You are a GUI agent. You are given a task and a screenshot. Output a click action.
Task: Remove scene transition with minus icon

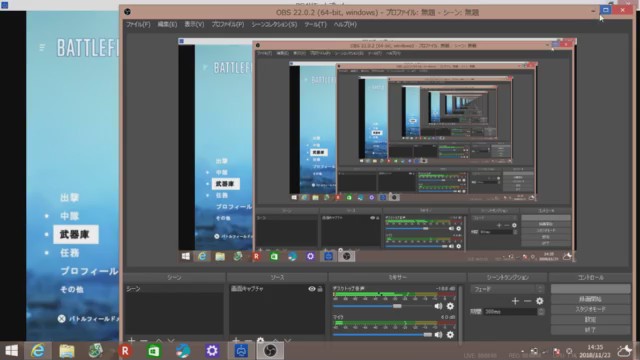coord(527,301)
